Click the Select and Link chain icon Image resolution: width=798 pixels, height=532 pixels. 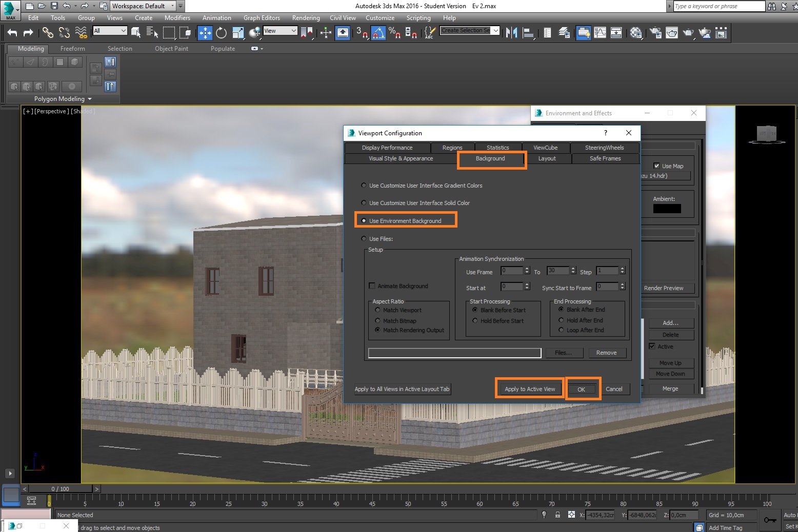coord(48,33)
